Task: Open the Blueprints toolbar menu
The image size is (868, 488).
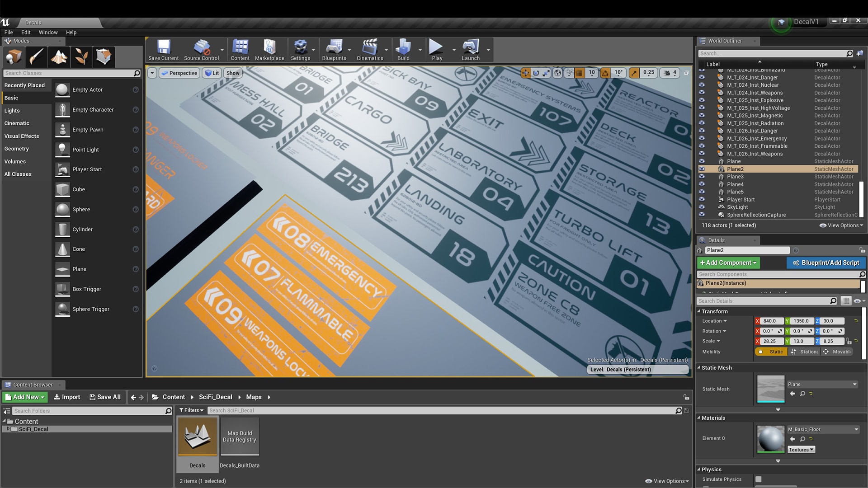Action: [x=335, y=50]
